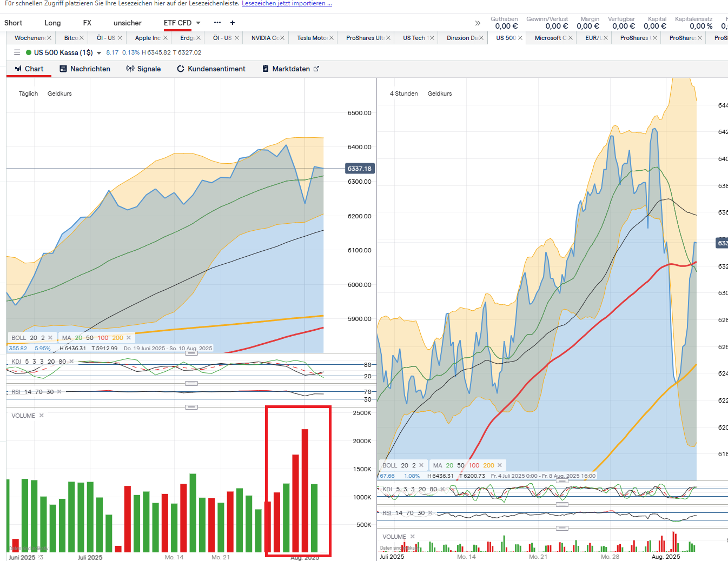The image size is (728, 561).
Task: Switch to the Chart tab
Action: tap(29, 69)
